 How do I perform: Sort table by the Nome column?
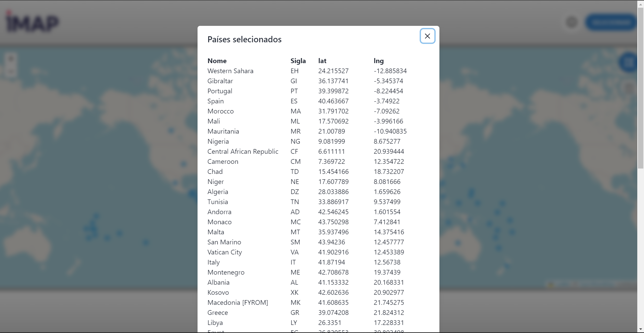point(217,61)
